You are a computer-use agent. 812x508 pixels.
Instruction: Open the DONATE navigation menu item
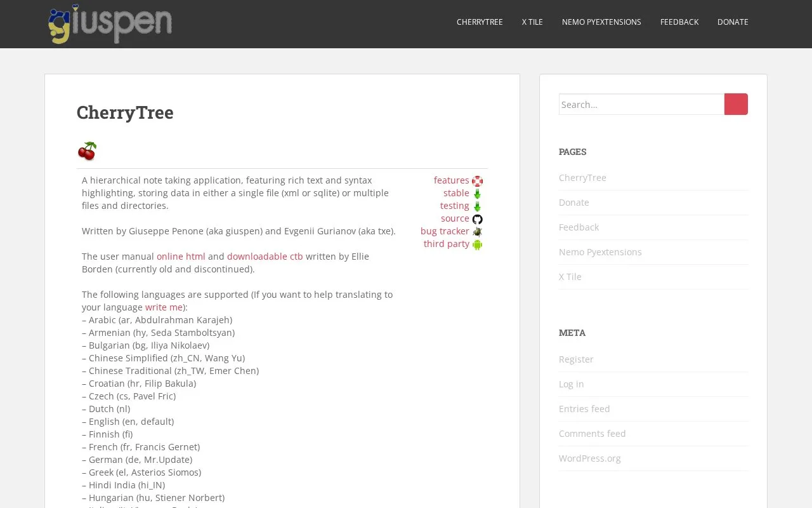733,22
